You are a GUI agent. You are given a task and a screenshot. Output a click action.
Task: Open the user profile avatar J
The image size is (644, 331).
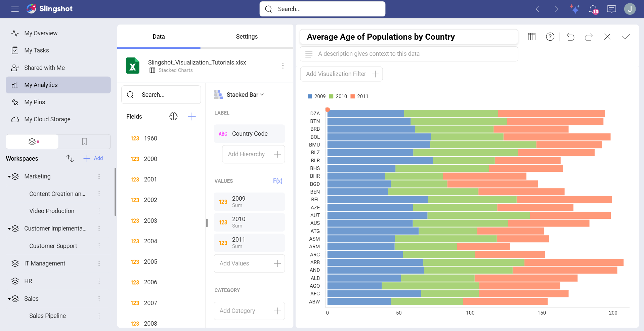pos(630,9)
